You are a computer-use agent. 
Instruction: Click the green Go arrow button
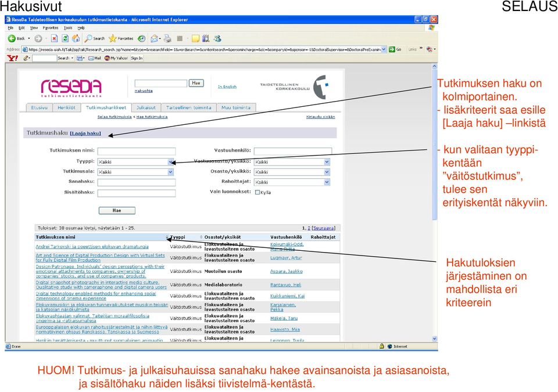coord(392,49)
